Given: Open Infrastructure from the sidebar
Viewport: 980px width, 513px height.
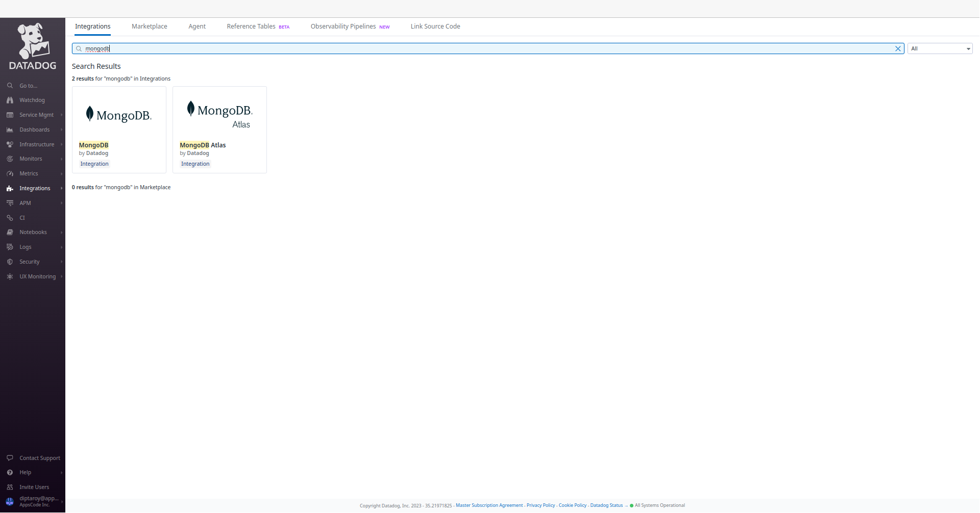Looking at the screenshot, I should click(x=36, y=144).
